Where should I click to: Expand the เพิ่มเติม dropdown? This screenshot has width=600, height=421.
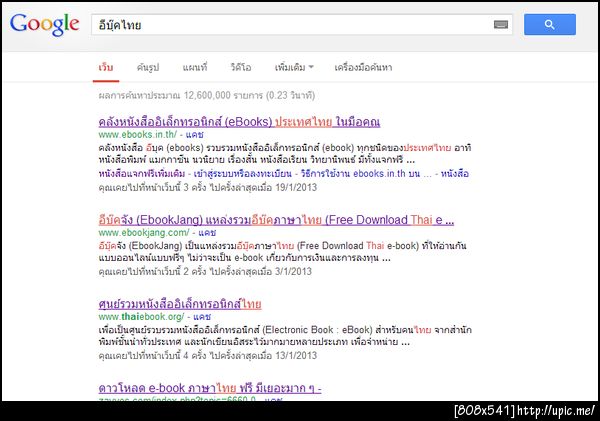pos(294,67)
